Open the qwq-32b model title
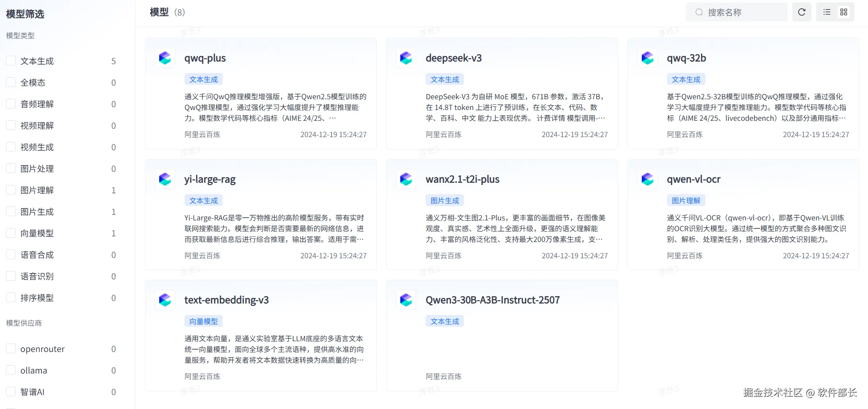 [x=686, y=58]
